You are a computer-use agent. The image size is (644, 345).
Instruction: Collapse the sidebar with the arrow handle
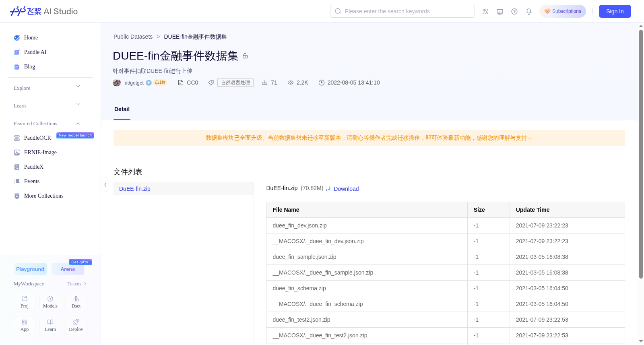[105, 185]
